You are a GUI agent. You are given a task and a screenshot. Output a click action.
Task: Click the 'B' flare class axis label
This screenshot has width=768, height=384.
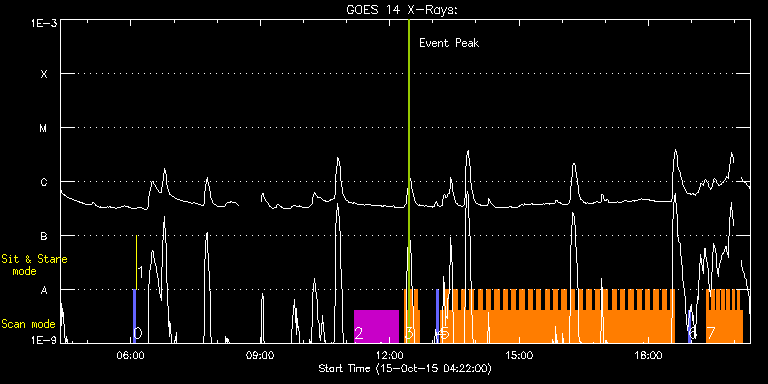point(44,236)
